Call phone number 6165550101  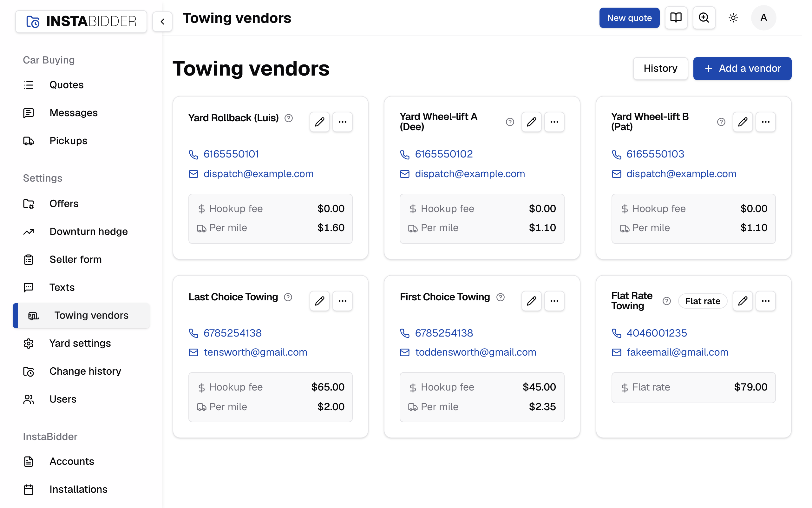point(231,154)
